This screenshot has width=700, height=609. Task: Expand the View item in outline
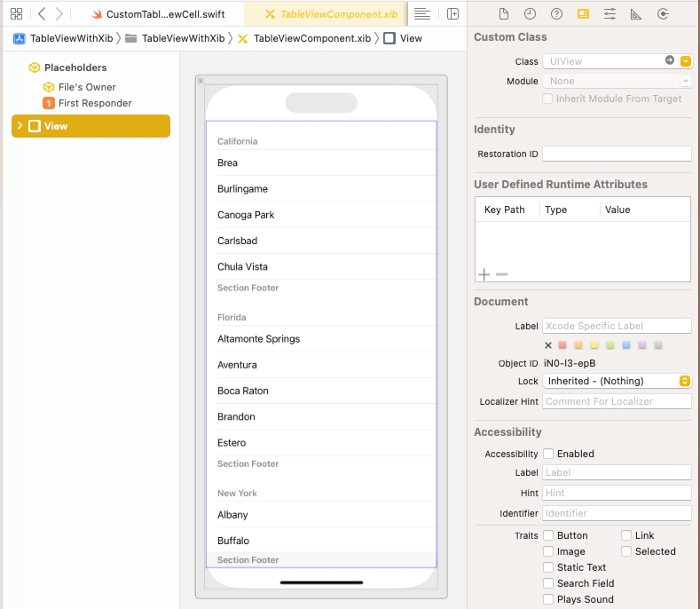20,126
